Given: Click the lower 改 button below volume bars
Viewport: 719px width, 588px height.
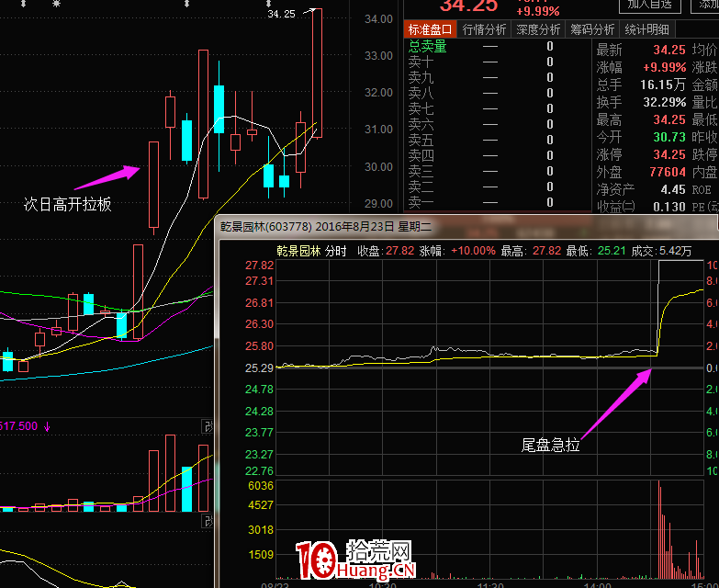Looking at the screenshot, I should click(208, 522).
